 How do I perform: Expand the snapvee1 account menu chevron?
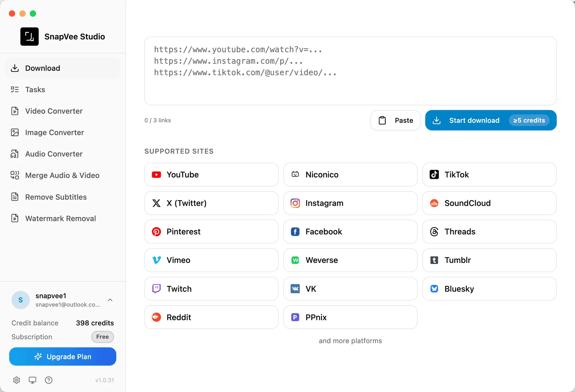coord(110,300)
